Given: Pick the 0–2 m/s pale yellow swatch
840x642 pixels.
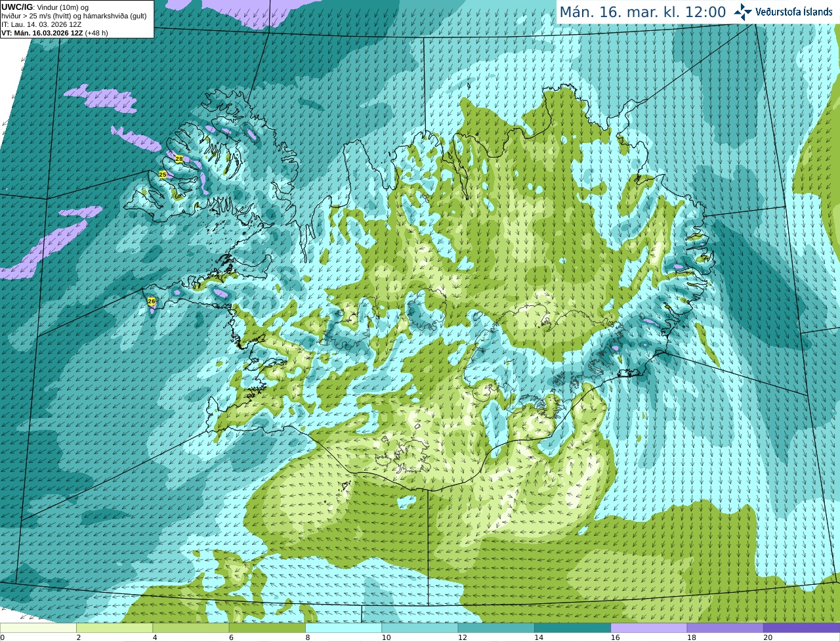Looking at the screenshot, I should pos(38,628).
